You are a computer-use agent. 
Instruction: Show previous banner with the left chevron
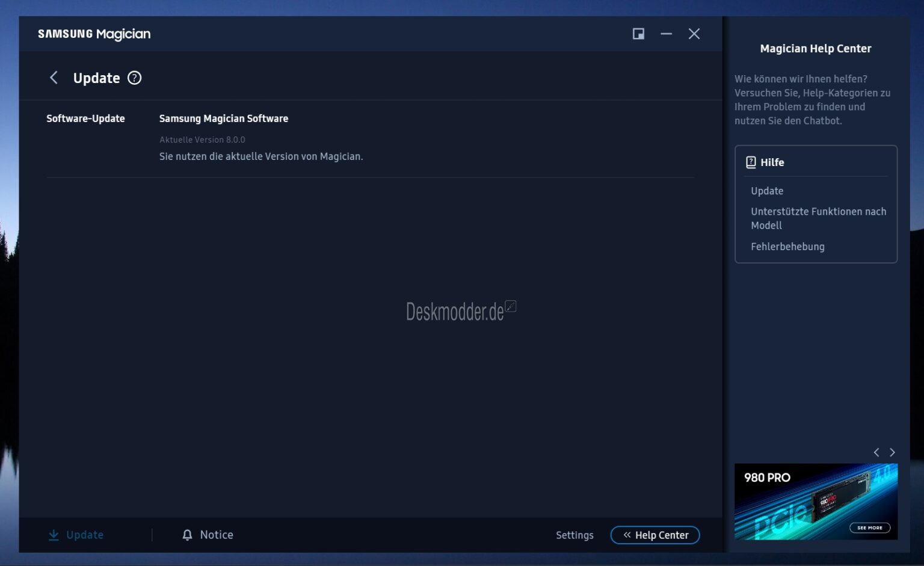pyautogui.click(x=876, y=452)
